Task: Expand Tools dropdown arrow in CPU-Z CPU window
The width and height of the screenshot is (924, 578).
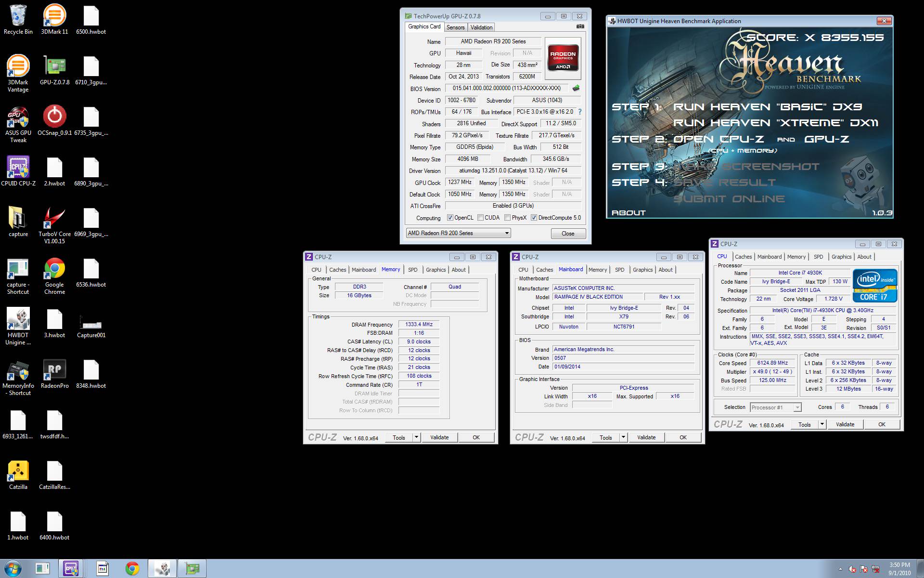Action: pos(822,424)
